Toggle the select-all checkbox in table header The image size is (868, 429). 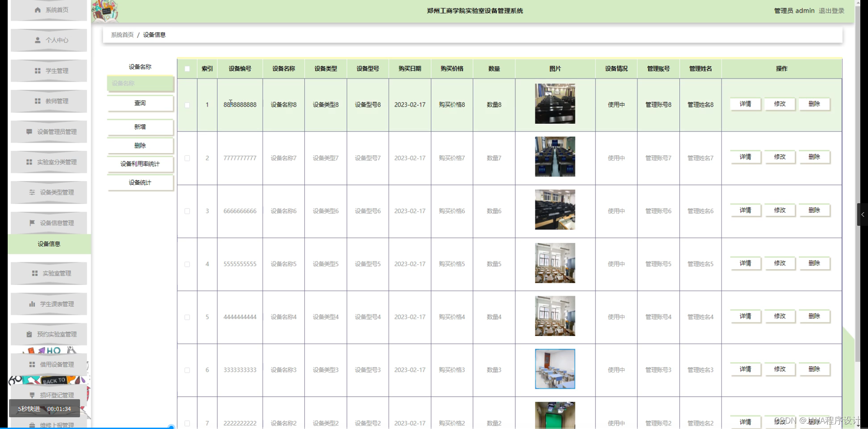coord(187,69)
